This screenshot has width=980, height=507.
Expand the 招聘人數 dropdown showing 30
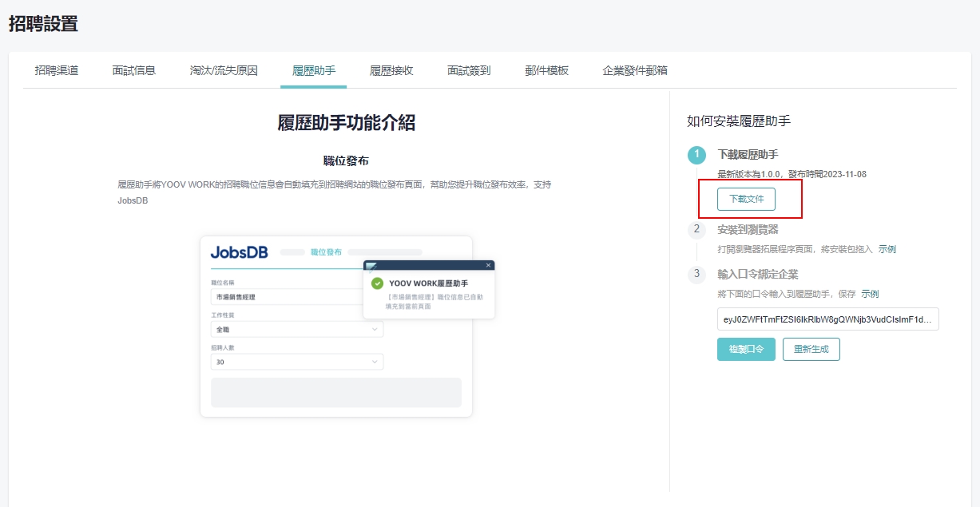click(297, 362)
